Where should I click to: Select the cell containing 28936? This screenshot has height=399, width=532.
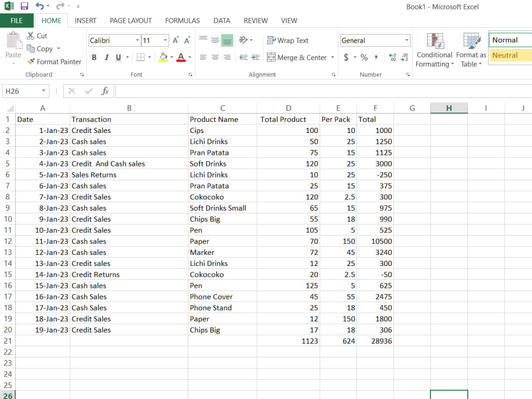[375, 341]
